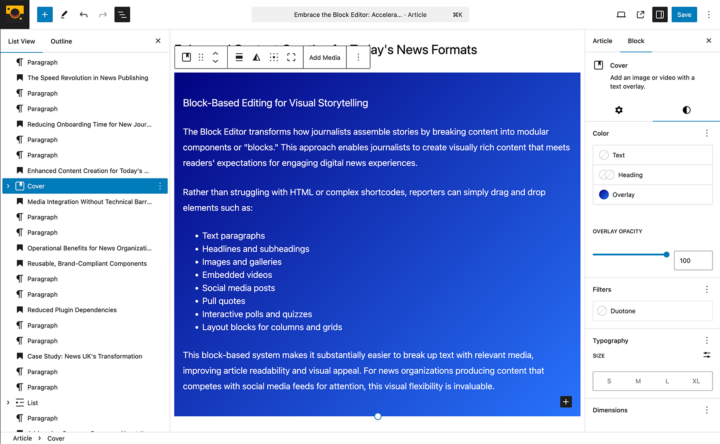The width and height of the screenshot is (720, 444).
Task: Expand the List block in list view
Action: pos(8,403)
